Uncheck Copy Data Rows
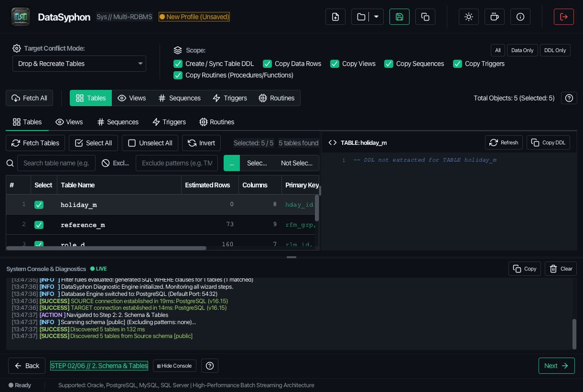583x392 pixels. (x=267, y=64)
